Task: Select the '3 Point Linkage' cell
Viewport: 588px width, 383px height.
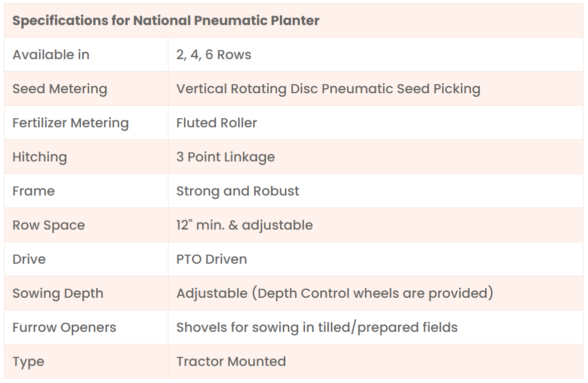Action: [x=226, y=157]
